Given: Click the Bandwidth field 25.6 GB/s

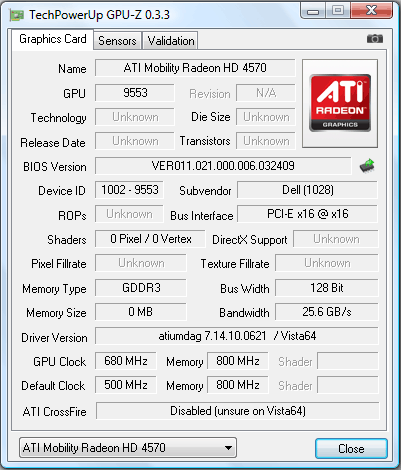Looking at the screenshot, I should 327,312.
